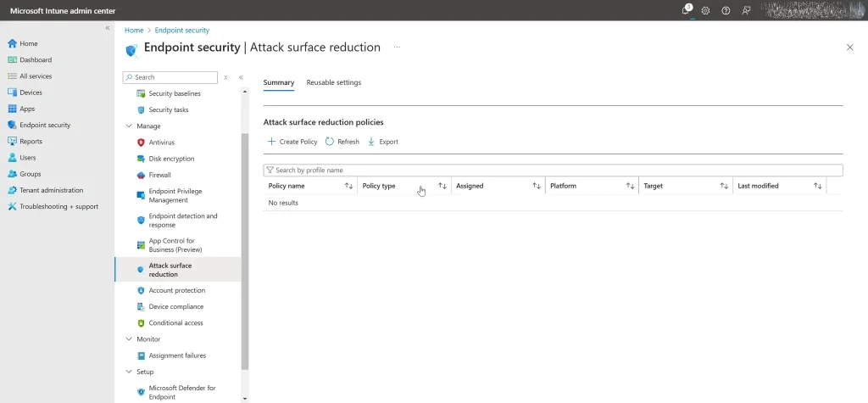
Task: Collapse the Monitor section
Action: coord(129,339)
